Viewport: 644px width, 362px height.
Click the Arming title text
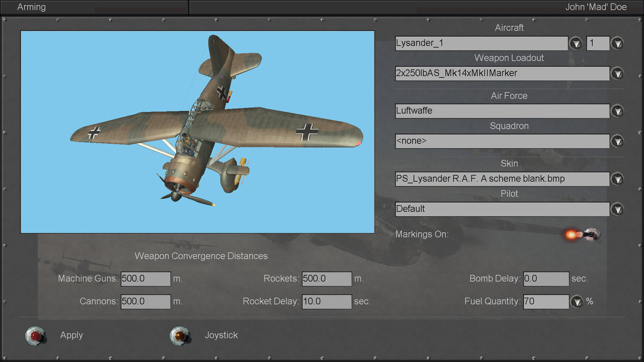click(x=31, y=7)
